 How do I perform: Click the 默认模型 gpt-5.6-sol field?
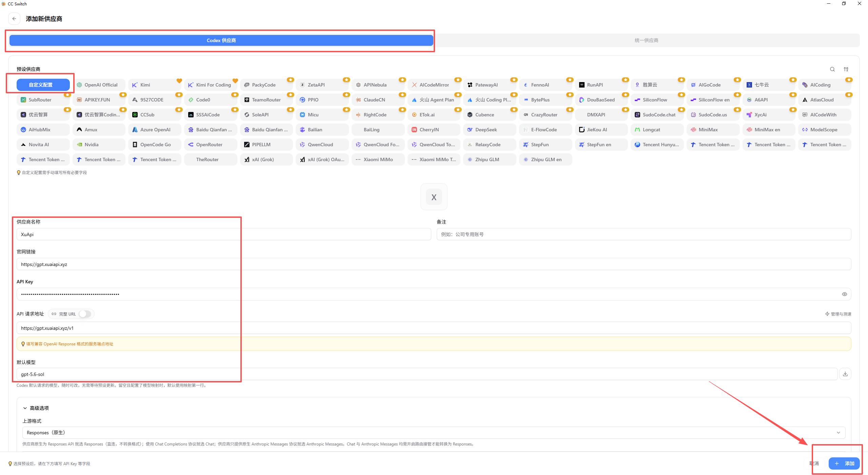point(427,374)
